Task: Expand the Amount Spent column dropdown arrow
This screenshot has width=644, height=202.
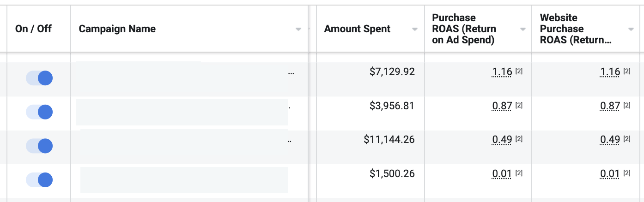Action: click(415, 29)
